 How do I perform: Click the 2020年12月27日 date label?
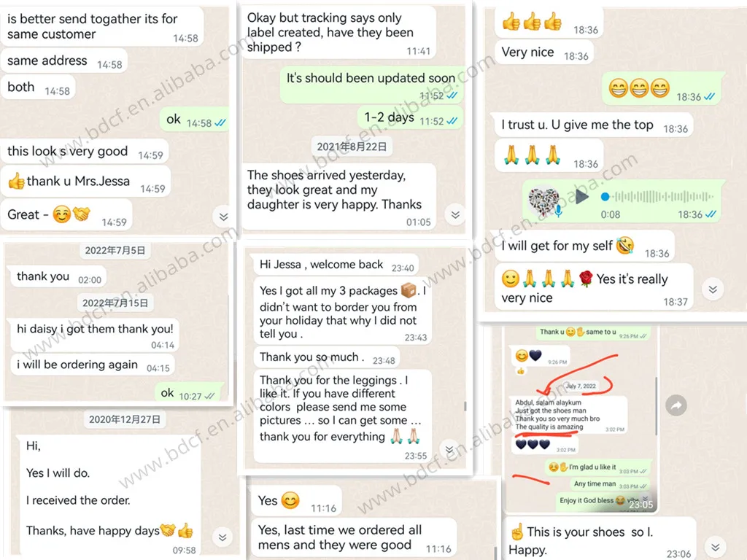[x=124, y=419]
